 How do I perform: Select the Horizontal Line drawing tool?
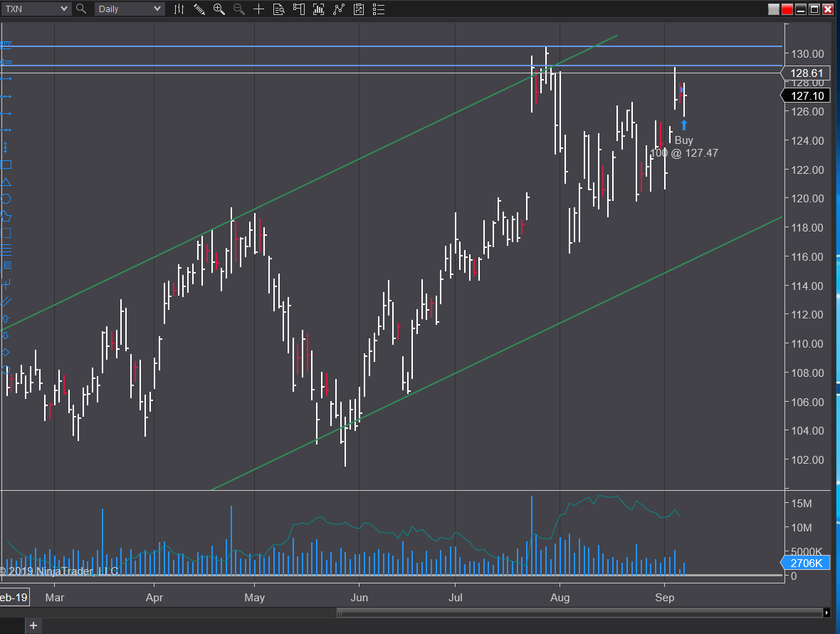pos(6,130)
